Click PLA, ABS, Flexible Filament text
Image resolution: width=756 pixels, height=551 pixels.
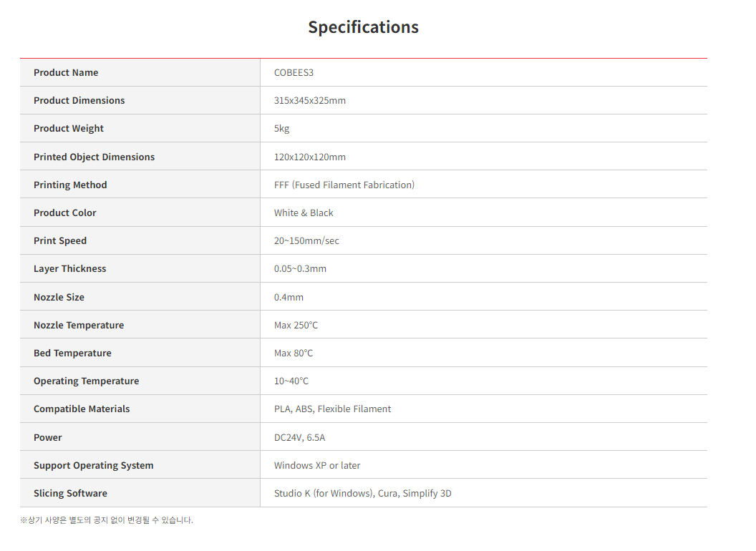point(332,409)
